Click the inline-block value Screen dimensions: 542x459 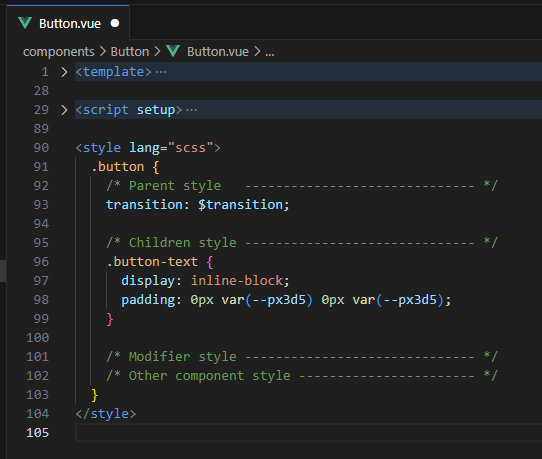pyautogui.click(x=237, y=281)
